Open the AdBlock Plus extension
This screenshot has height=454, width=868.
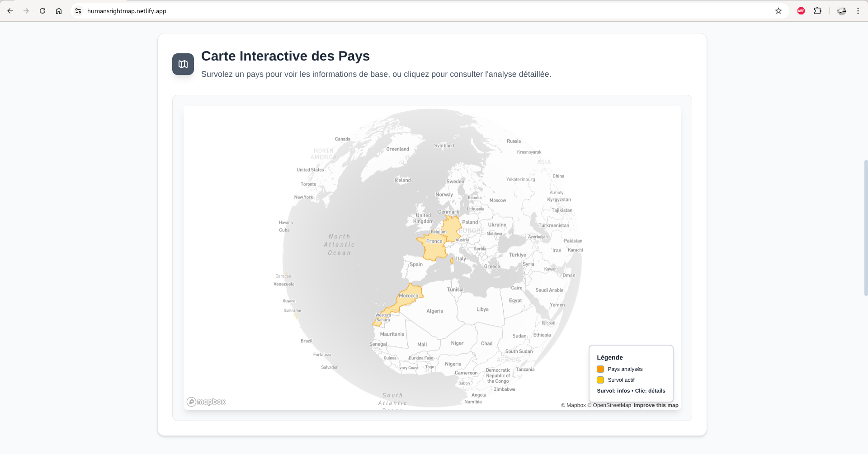click(801, 11)
